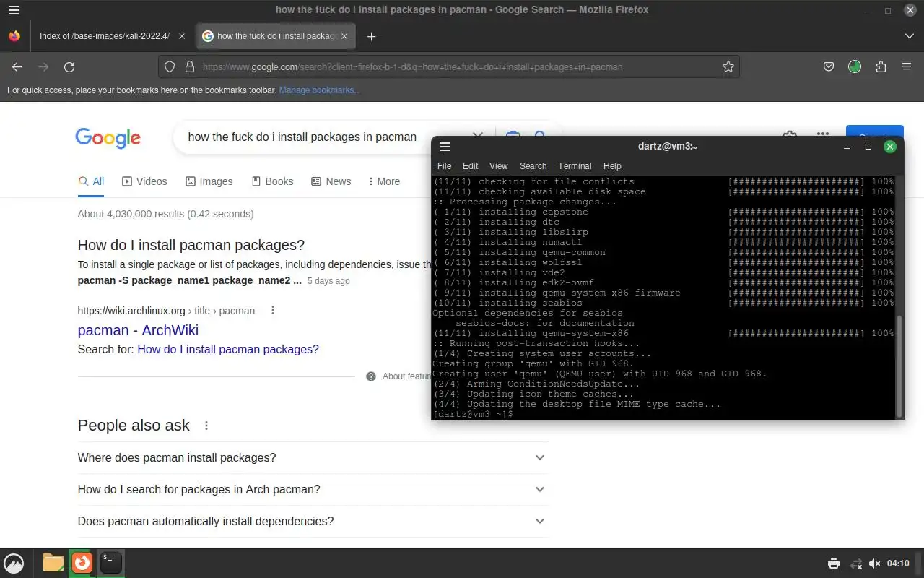
Task: Open the three-dot menu beside wiki.archlinux.org
Action: [x=273, y=310]
